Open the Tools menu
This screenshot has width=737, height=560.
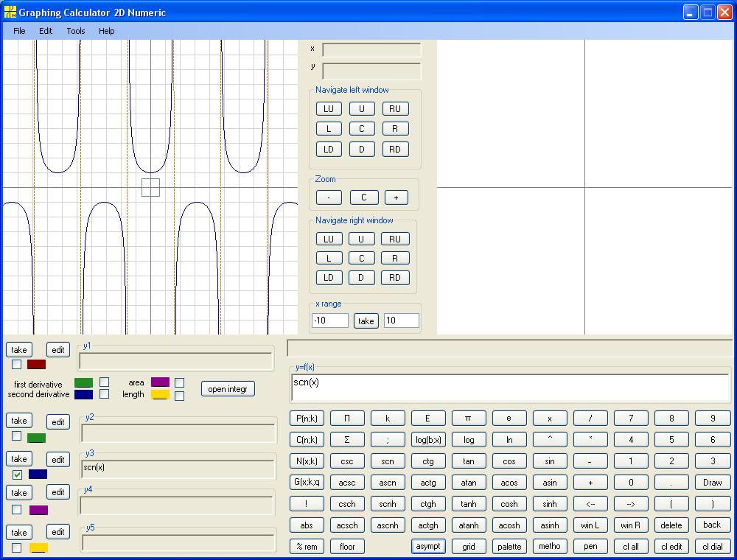(76, 31)
